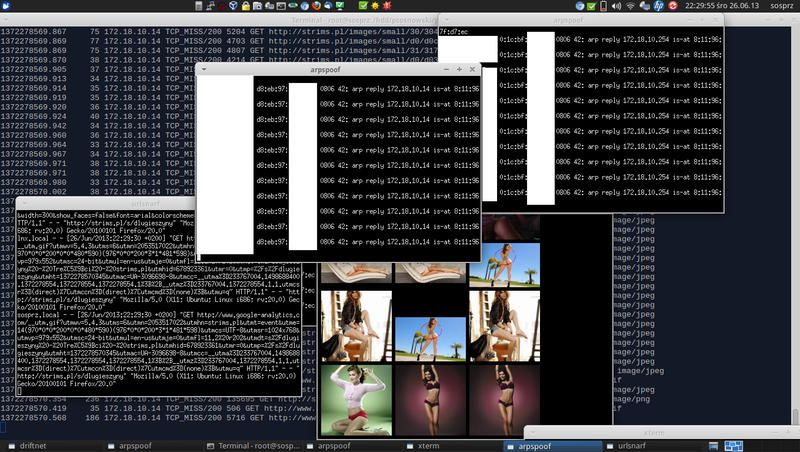
Task: Focus the xterm window title bar
Action: (662, 432)
